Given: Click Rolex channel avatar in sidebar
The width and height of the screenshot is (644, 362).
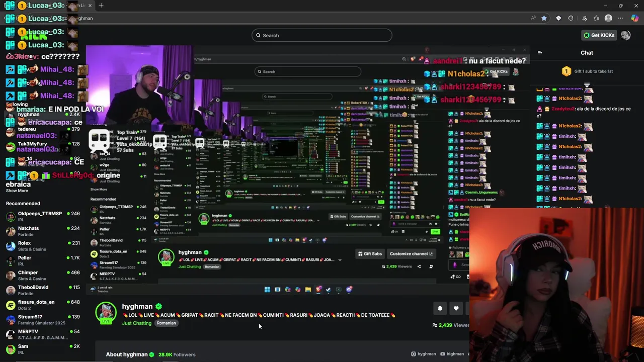Looking at the screenshot, I should coord(11,246).
